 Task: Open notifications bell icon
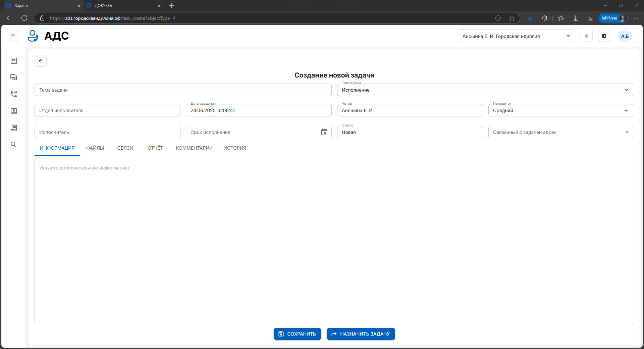pyautogui.click(x=587, y=36)
